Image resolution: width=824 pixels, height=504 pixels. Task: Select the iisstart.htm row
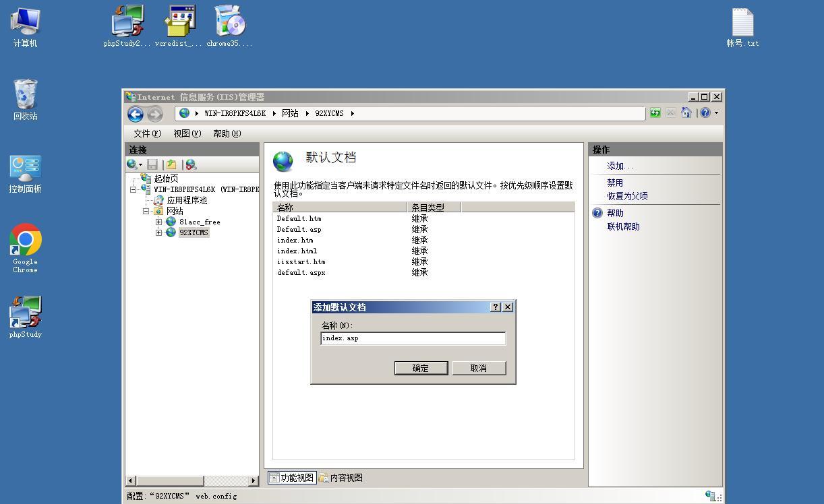click(423, 261)
